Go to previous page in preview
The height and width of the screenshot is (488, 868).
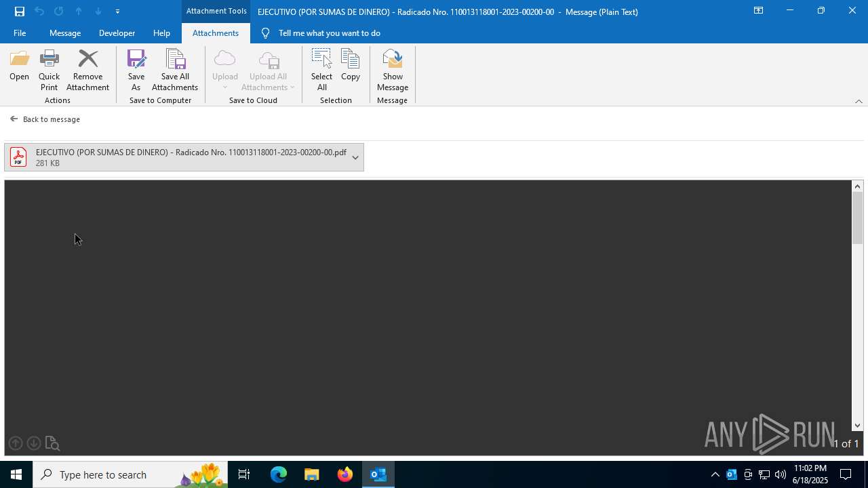click(x=16, y=443)
